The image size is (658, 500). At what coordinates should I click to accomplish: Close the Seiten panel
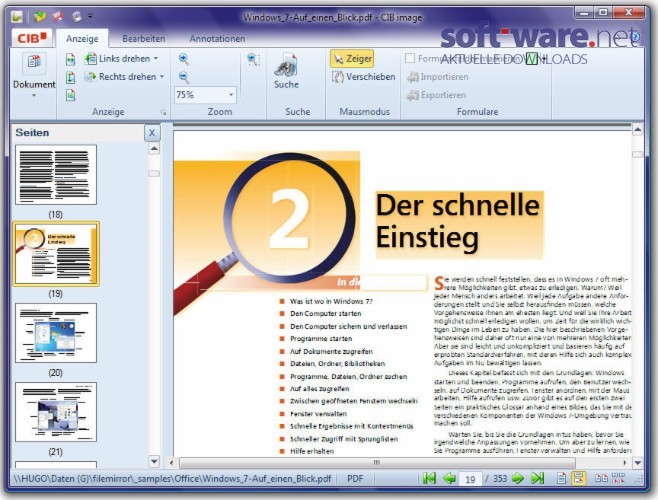[152, 133]
